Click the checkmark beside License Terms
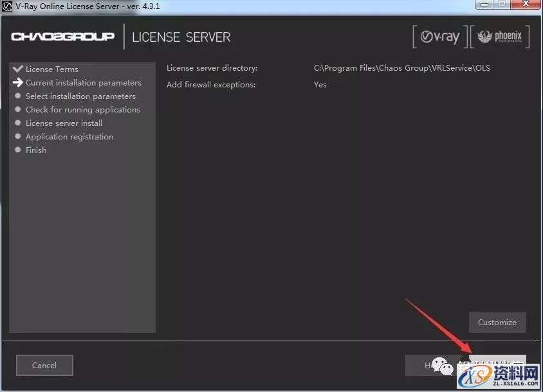The width and height of the screenshot is (543, 392). (x=17, y=69)
